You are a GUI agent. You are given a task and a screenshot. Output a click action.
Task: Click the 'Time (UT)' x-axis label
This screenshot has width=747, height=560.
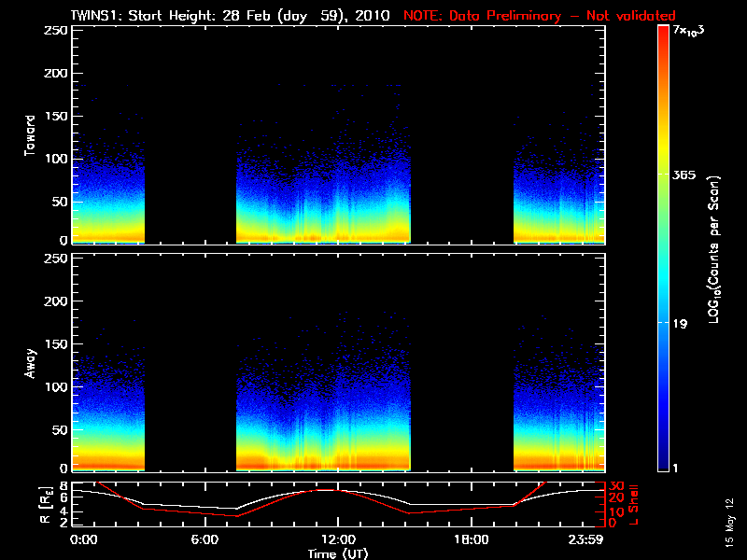pyautogui.click(x=339, y=553)
